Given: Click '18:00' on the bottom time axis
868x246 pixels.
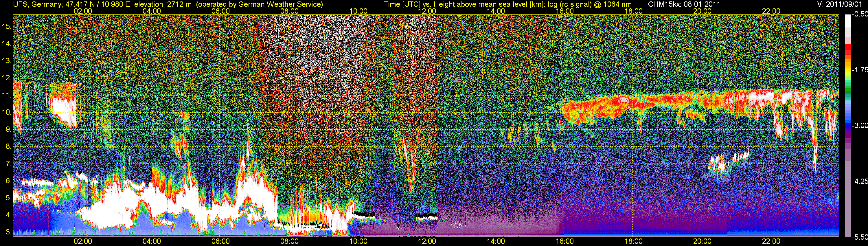Looking at the screenshot, I should (x=633, y=241).
